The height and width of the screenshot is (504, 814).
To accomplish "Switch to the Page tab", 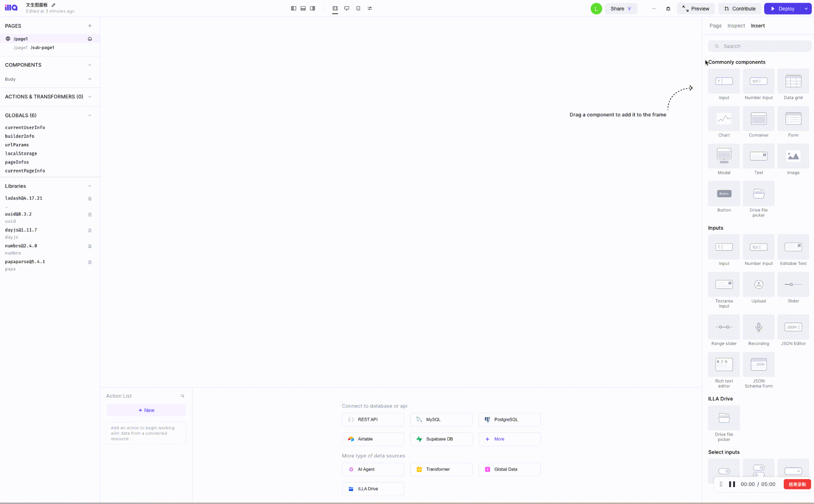I will coord(715,25).
